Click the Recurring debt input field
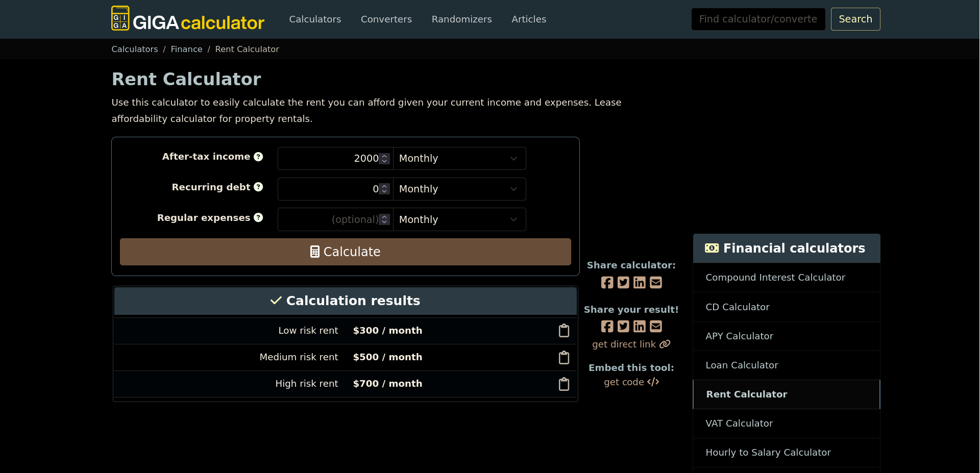Viewport: 980px width, 473px height. 335,189
